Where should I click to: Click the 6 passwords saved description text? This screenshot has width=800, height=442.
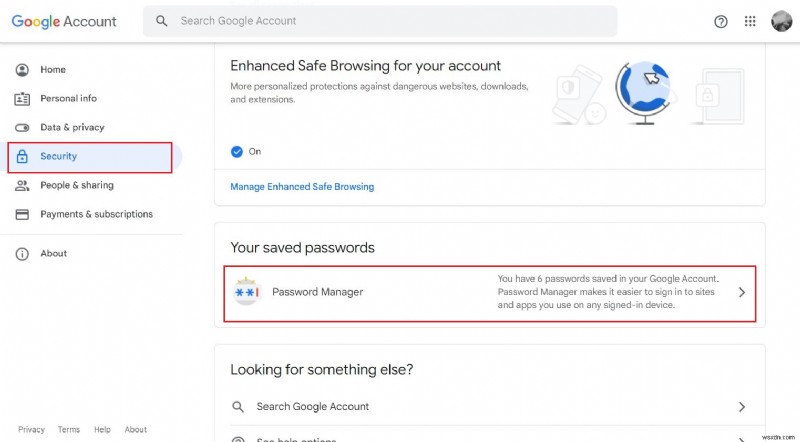coord(608,292)
